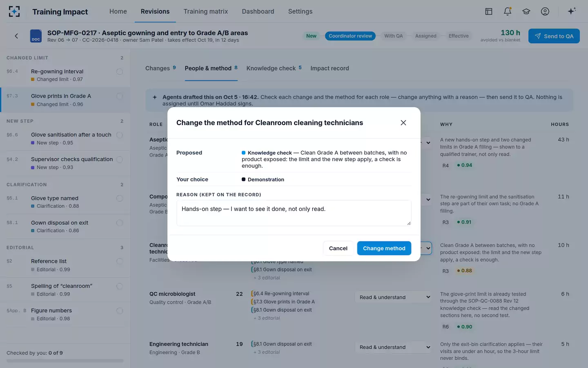
Task: Click '+ 3 editorial' in QC microbiologist row
Action: coord(267,318)
